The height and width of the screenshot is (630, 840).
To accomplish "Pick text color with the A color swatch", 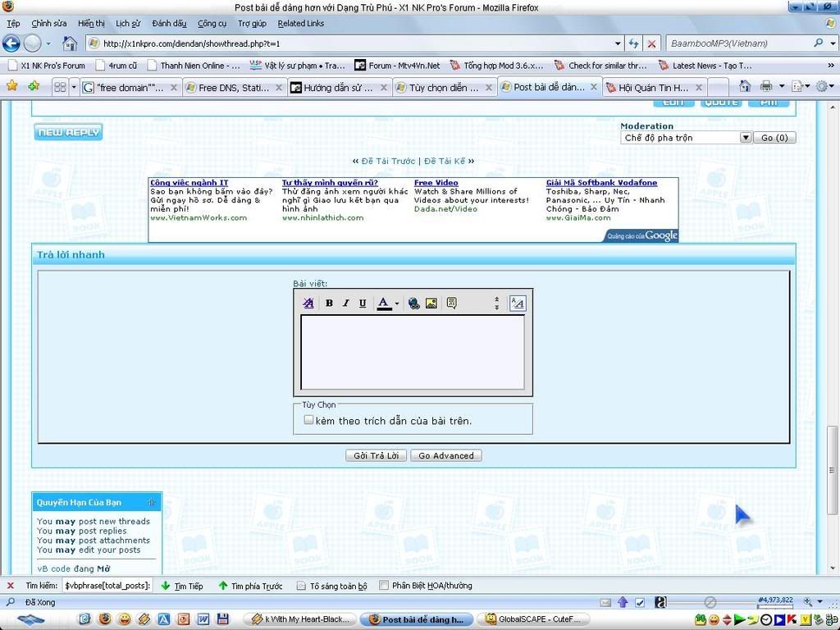I will coord(384,304).
